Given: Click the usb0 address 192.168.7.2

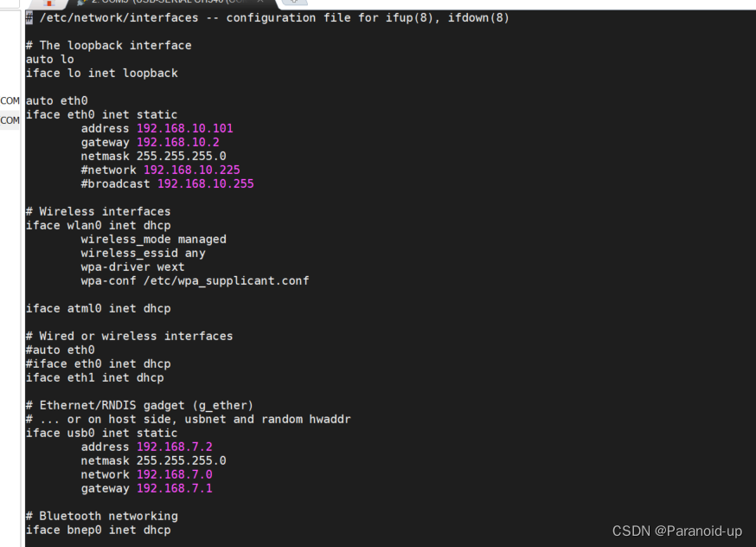Looking at the screenshot, I should pyautogui.click(x=174, y=447).
